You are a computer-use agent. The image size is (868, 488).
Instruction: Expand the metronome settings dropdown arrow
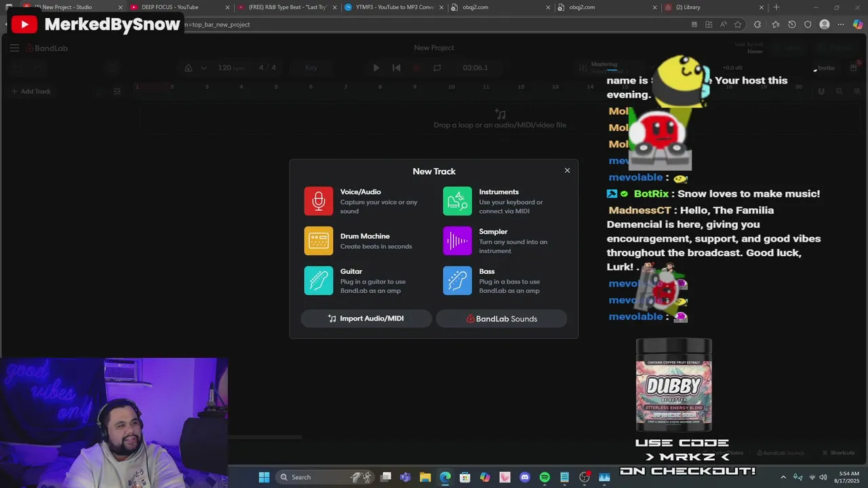(203, 68)
